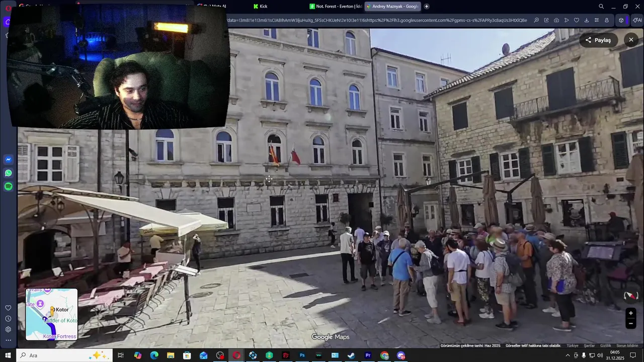The width and height of the screenshot is (644, 362).
Task: Select the Andrey Maznyak Google Maps tab
Action: [x=392, y=7]
